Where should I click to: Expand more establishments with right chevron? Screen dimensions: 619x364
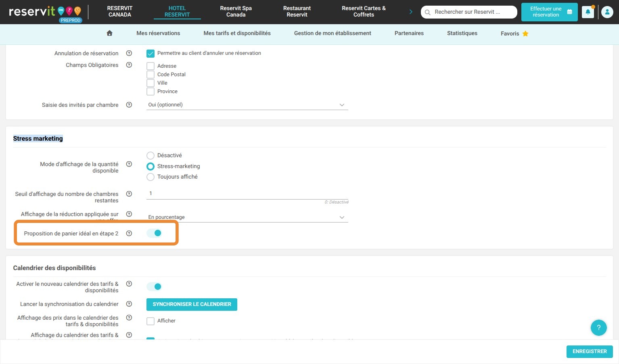coord(411,12)
